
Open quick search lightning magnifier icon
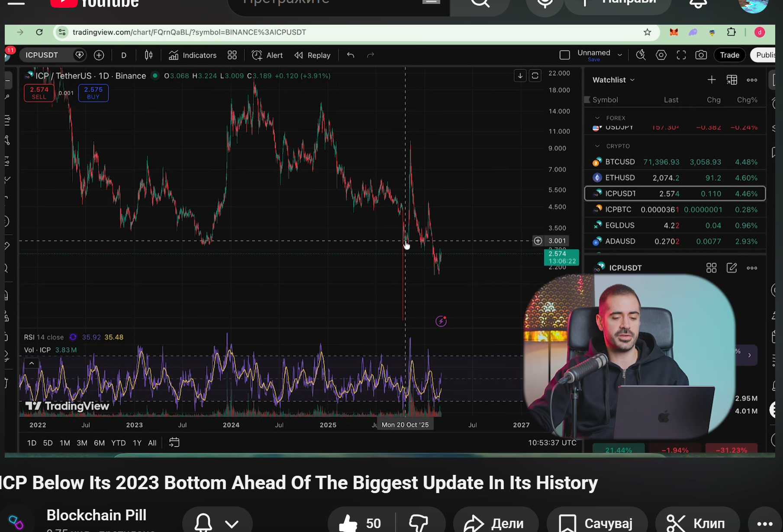641,55
